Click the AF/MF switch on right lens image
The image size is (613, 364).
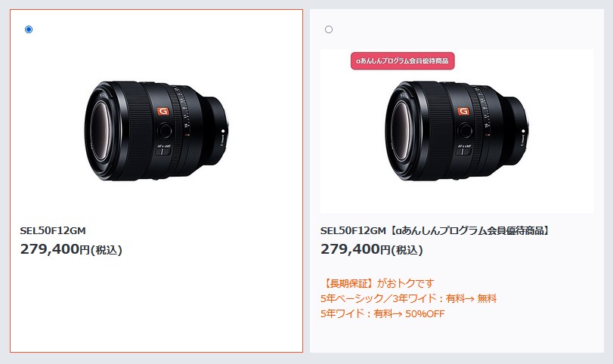coord(463,150)
